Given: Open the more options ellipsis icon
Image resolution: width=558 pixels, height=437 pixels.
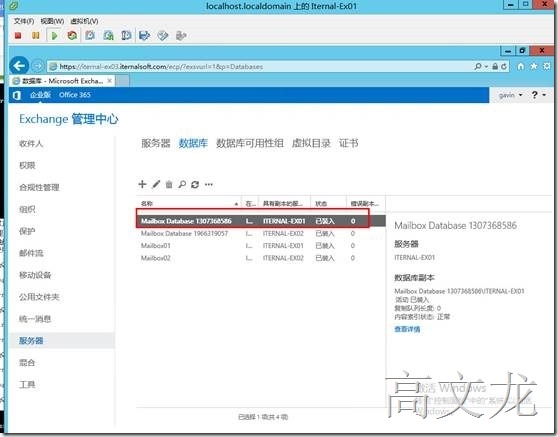Looking at the screenshot, I should [209, 184].
